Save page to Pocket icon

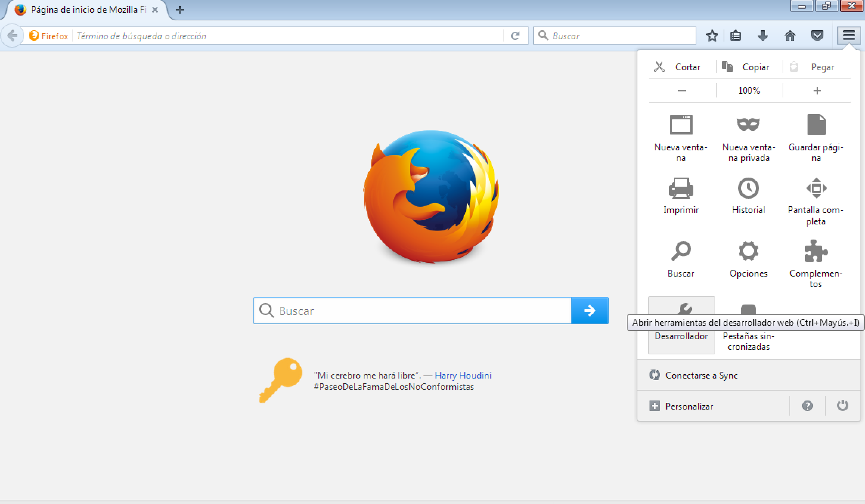(817, 36)
